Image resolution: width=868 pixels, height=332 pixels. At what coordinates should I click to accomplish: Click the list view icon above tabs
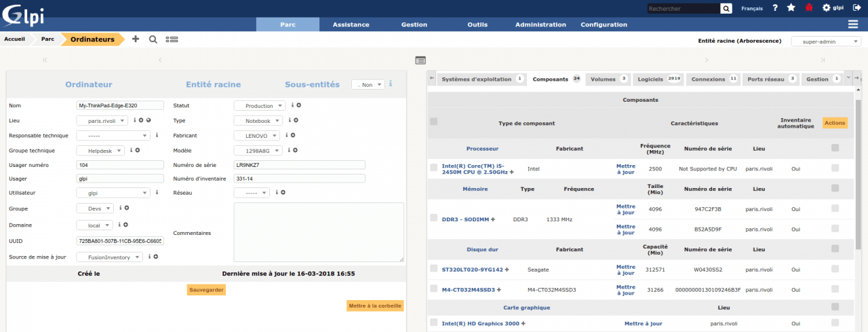coord(420,60)
